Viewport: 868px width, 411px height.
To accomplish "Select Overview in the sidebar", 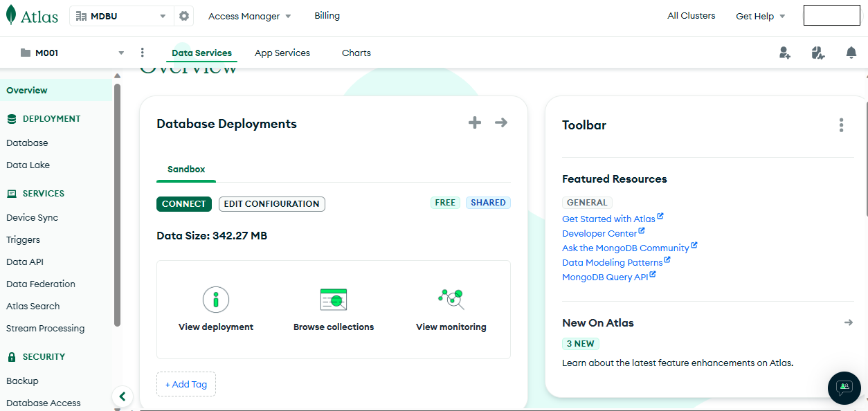I will pyautogui.click(x=55, y=90).
